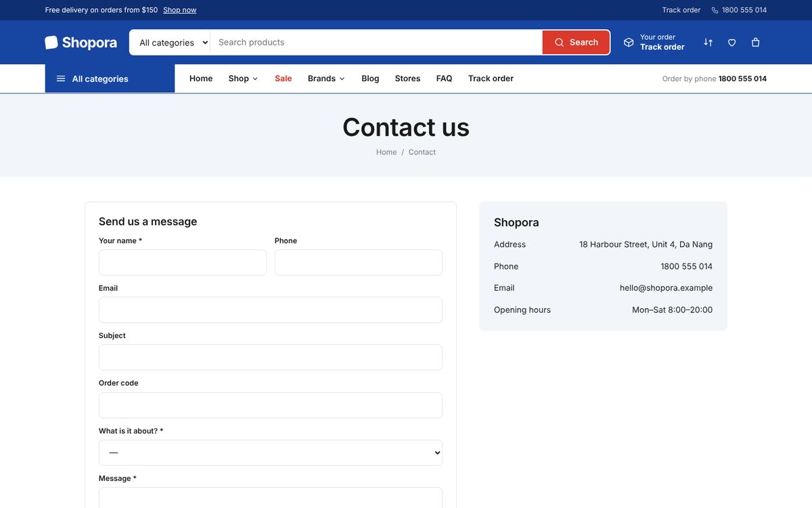Click the Your name input field

coord(183,262)
